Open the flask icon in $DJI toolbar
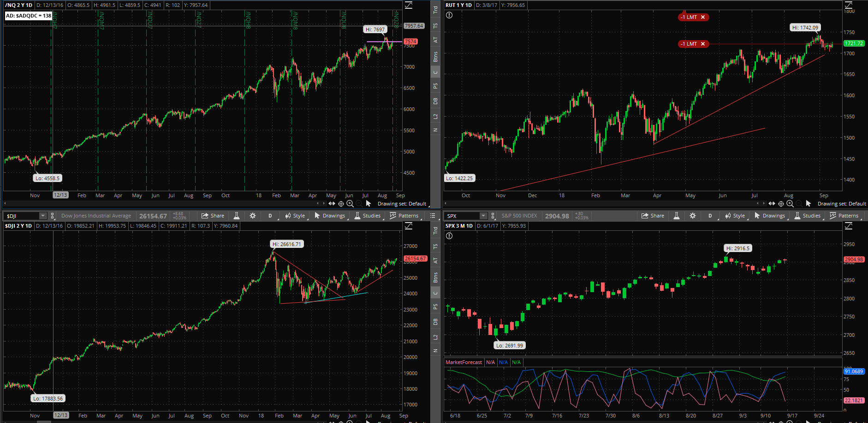 pos(237,216)
